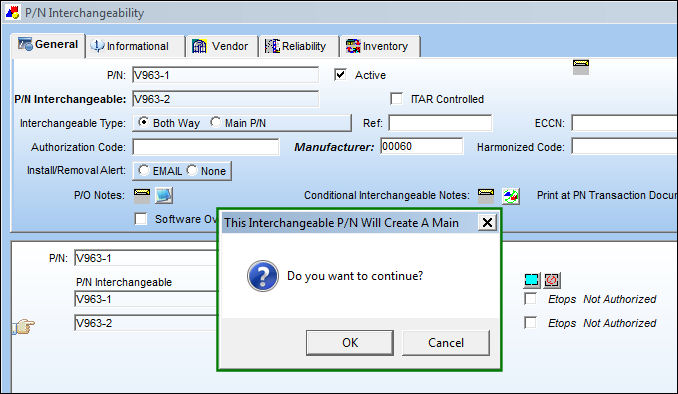This screenshot has height=394, width=678.
Task: Click the yellow note icon at top right
Action: pyautogui.click(x=581, y=67)
